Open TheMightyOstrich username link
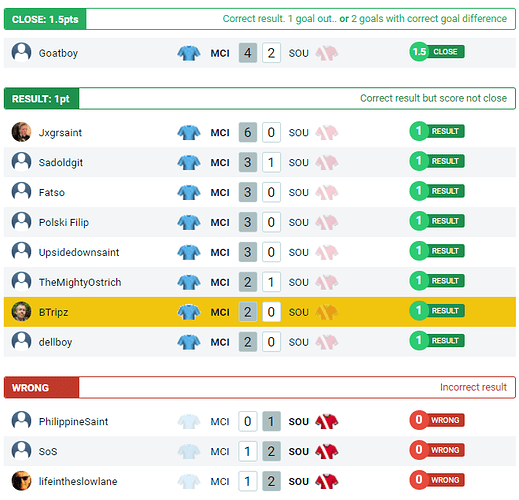Viewport: 519px width, 500px height. pyautogui.click(x=80, y=282)
